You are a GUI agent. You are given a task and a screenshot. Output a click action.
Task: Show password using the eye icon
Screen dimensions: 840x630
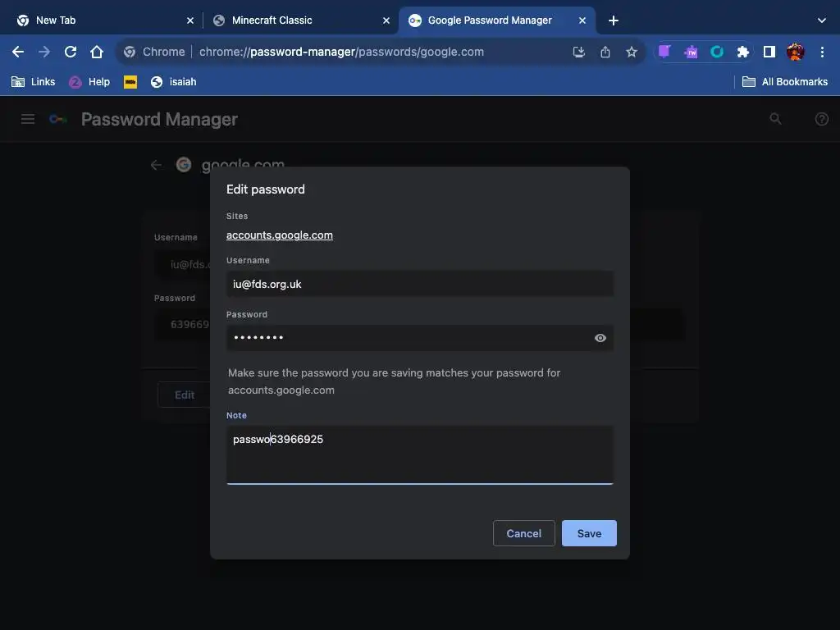[600, 338]
